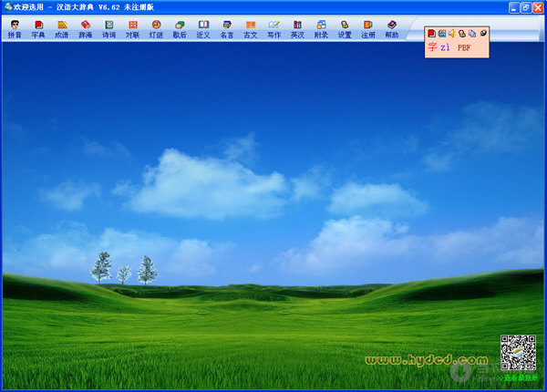Click the person icon in floating panel
This screenshot has height=392, width=547.
pyautogui.click(x=462, y=33)
